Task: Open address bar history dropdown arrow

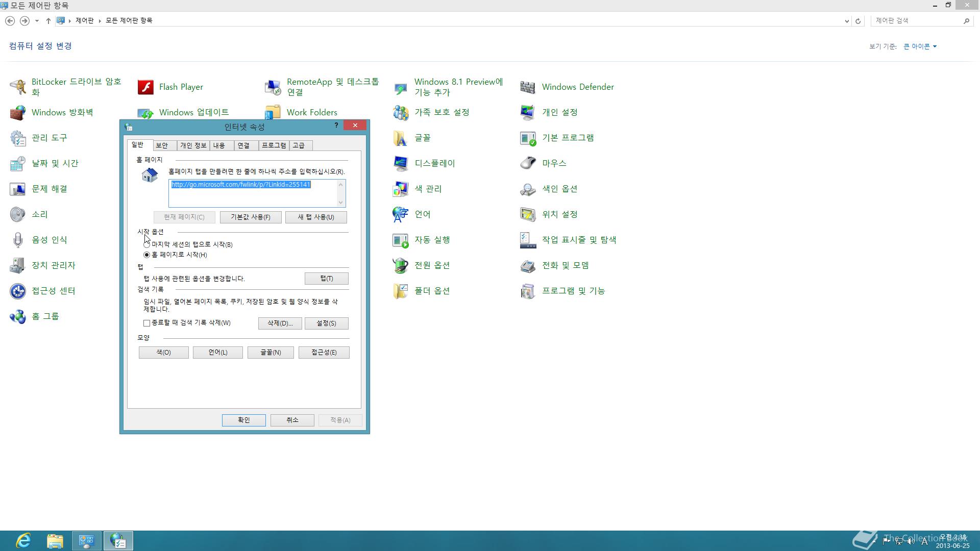Action: coord(847,21)
